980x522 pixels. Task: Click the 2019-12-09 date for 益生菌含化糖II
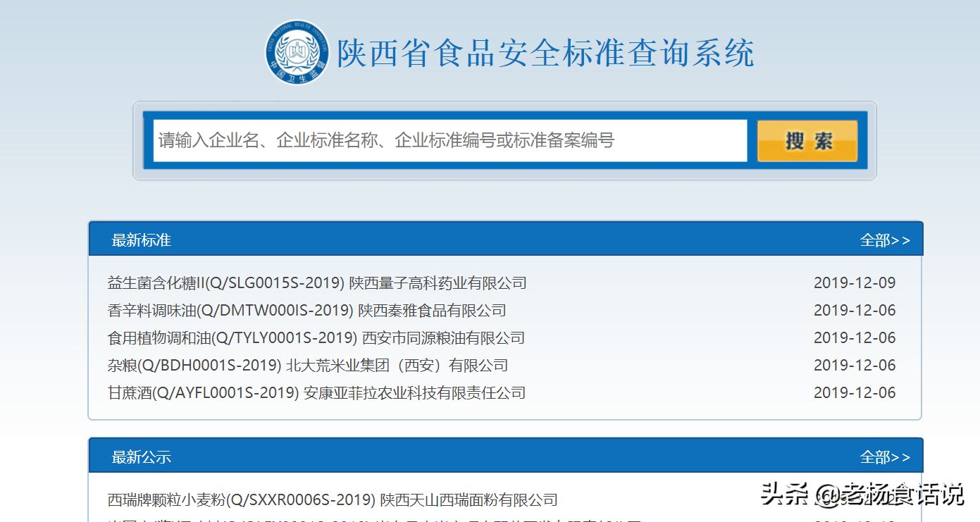coord(854,283)
